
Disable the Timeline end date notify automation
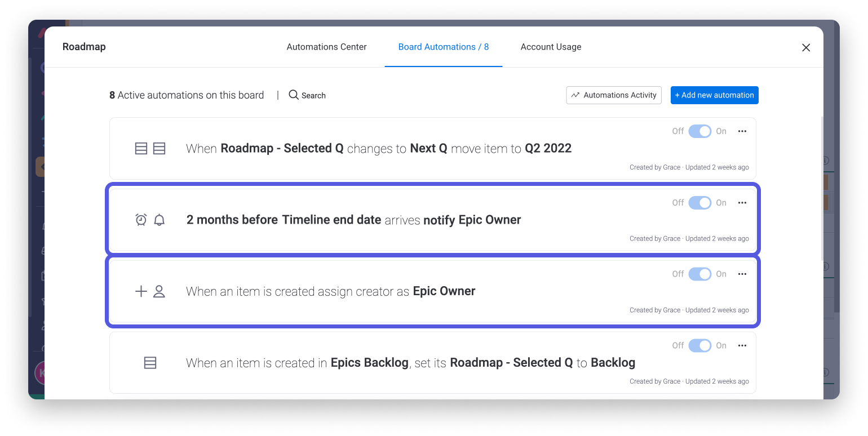pos(699,203)
